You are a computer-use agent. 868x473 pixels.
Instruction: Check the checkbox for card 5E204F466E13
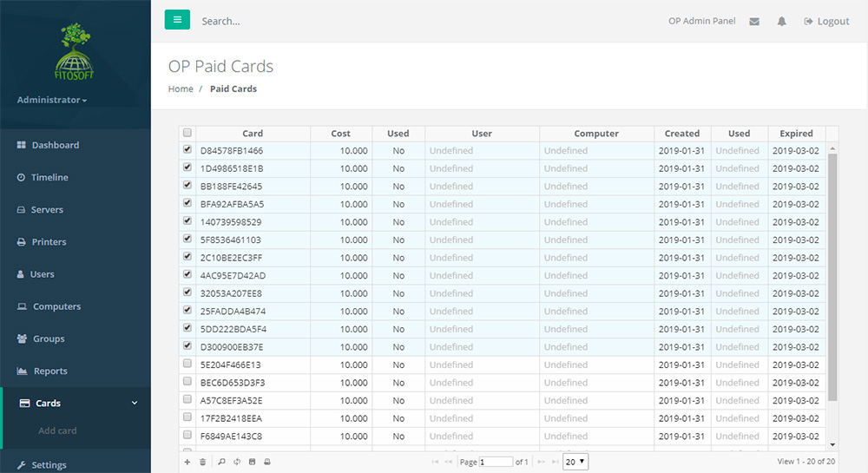187,365
